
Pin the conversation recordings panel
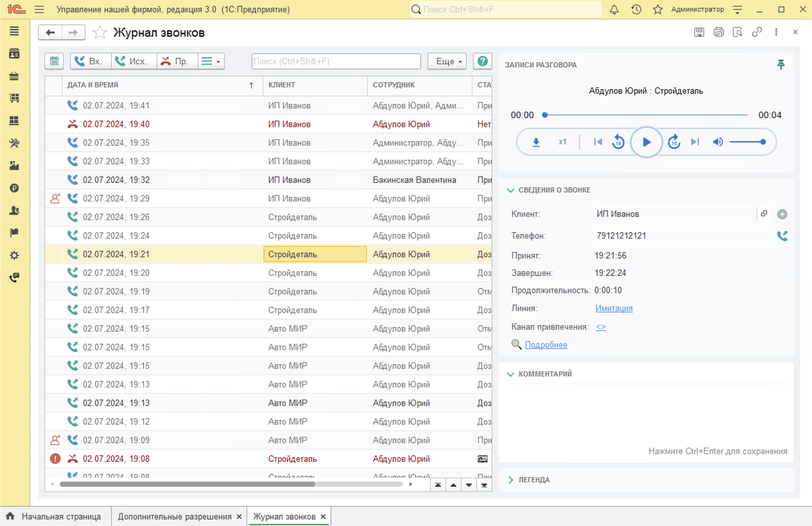[x=781, y=65]
